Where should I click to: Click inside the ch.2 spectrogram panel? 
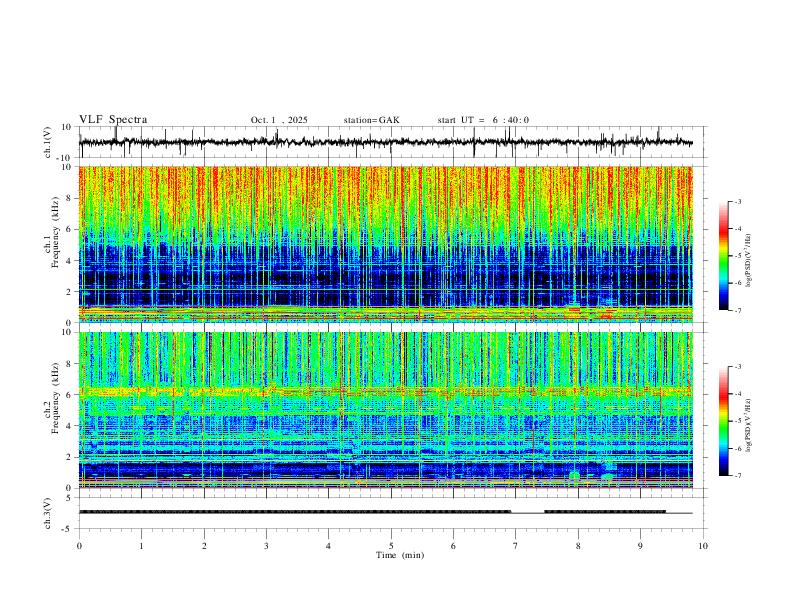(385, 410)
